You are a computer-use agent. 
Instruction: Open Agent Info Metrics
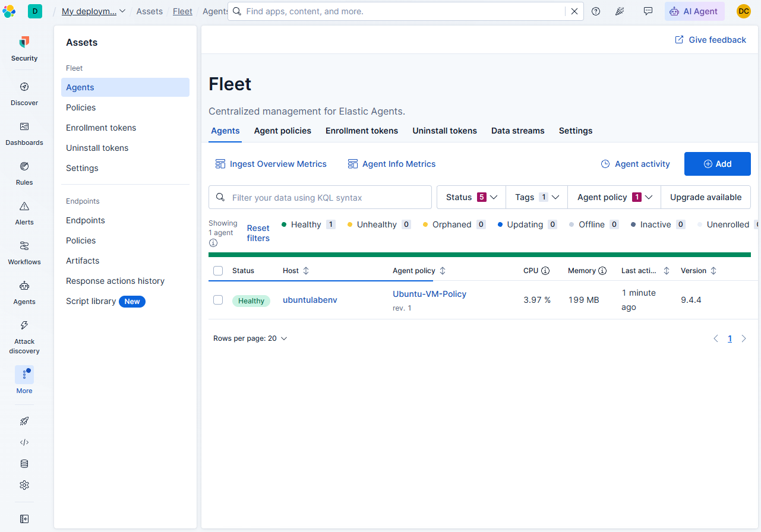(392, 164)
